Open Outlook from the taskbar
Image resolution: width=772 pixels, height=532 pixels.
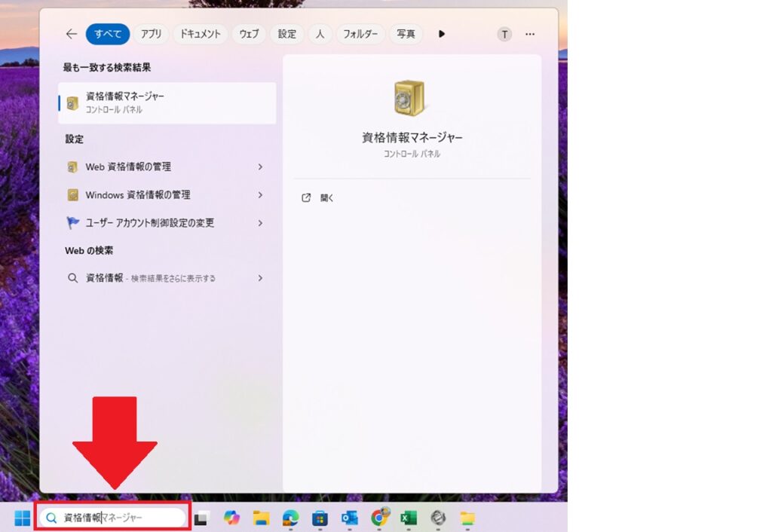[x=349, y=518]
